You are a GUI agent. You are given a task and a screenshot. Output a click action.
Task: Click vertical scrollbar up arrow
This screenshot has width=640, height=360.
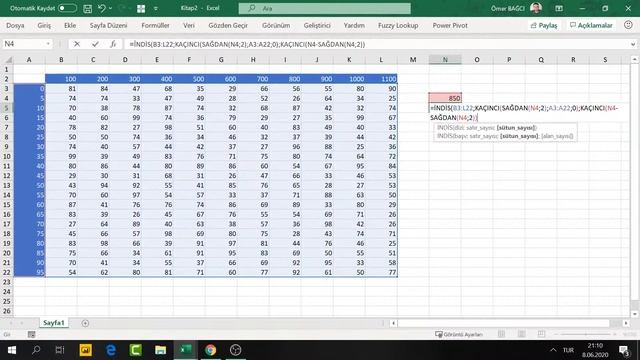pos(634,60)
